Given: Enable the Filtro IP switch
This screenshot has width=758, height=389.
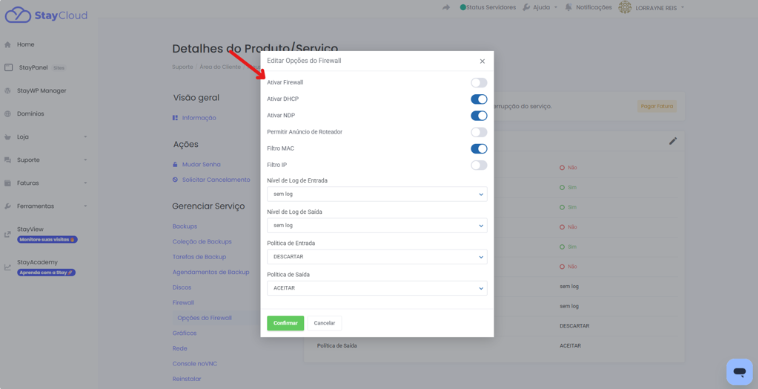Looking at the screenshot, I should [479, 165].
